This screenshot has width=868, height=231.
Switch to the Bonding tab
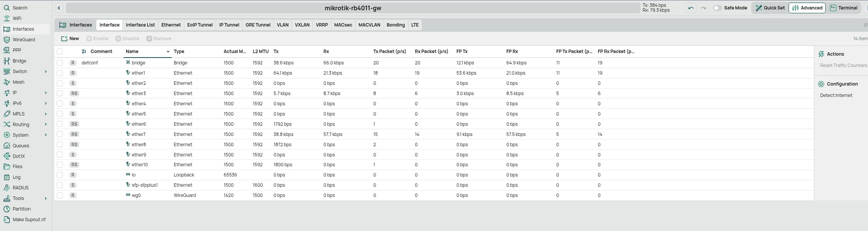[396, 25]
